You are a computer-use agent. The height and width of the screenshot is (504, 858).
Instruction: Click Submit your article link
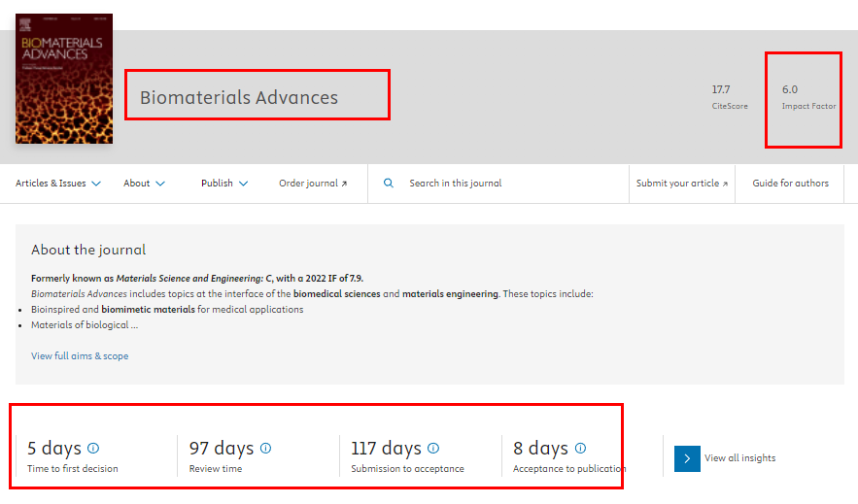[x=682, y=184]
